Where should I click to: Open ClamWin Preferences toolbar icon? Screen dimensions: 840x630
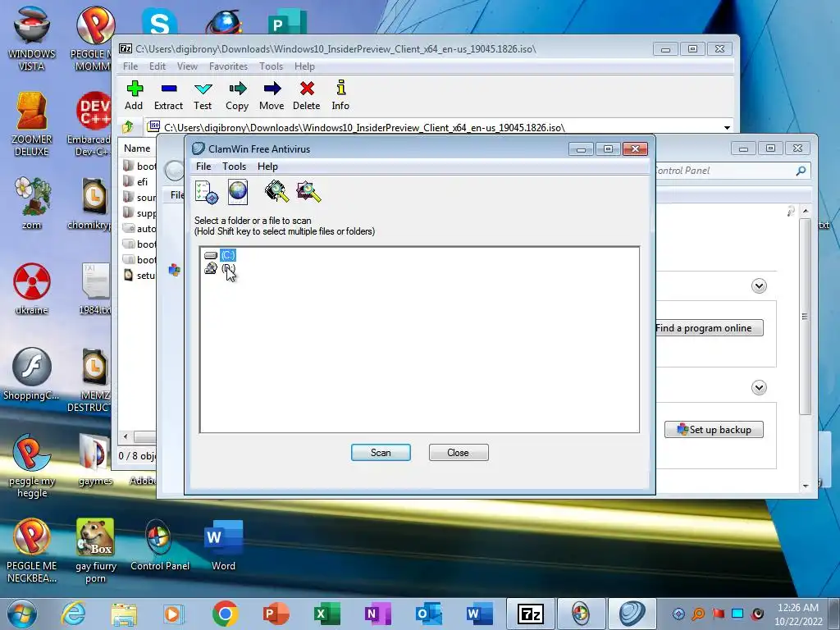(x=206, y=192)
